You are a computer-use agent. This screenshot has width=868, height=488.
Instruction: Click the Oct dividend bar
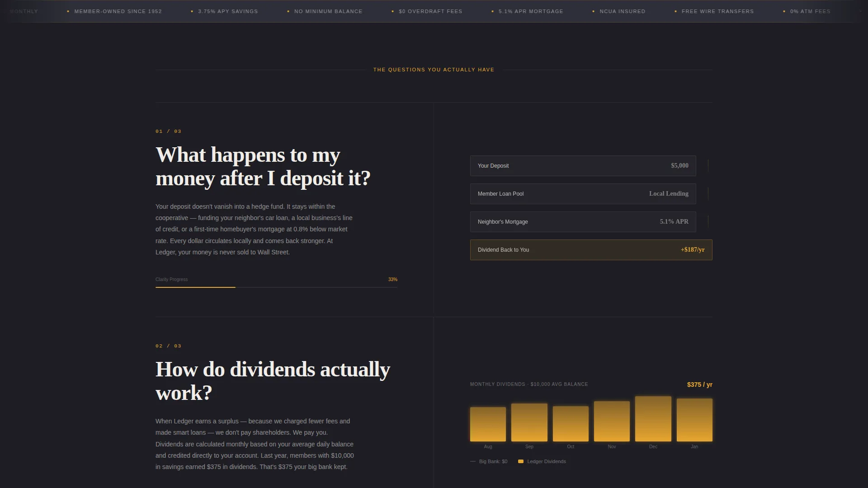pos(571,424)
